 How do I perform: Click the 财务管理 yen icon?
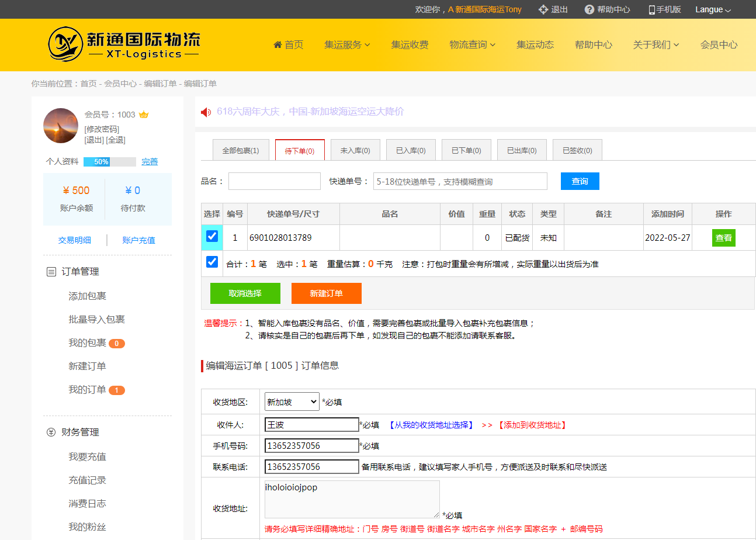[51, 432]
